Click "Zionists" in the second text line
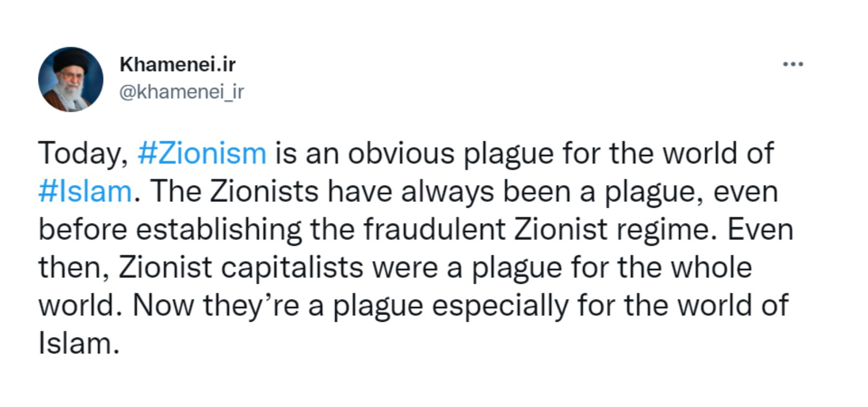Viewport: 868px width, 407px height. pos(264,191)
